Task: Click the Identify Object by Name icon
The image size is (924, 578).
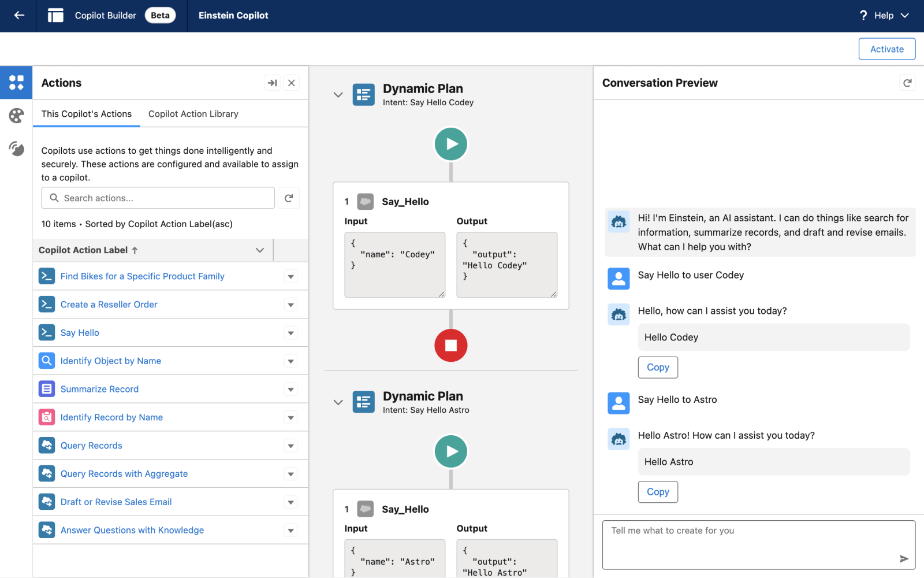Action: click(x=47, y=361)
